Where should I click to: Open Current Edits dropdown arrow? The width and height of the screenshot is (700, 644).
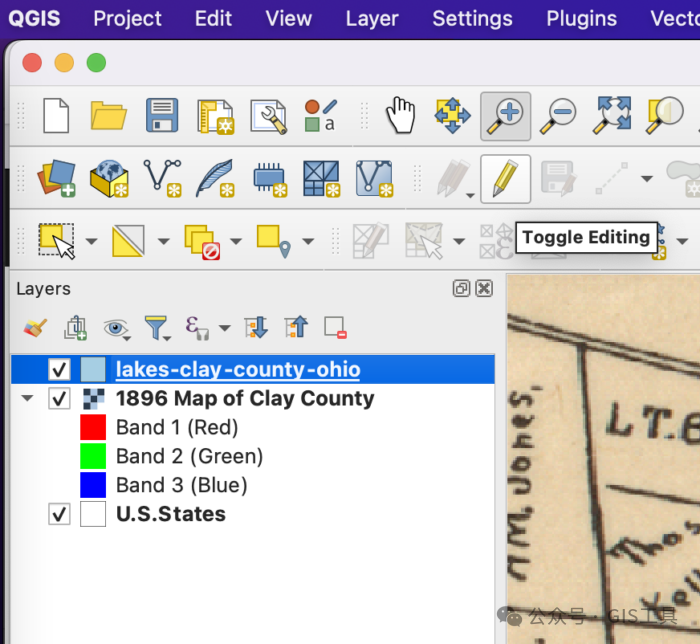[x=470, y=195]
